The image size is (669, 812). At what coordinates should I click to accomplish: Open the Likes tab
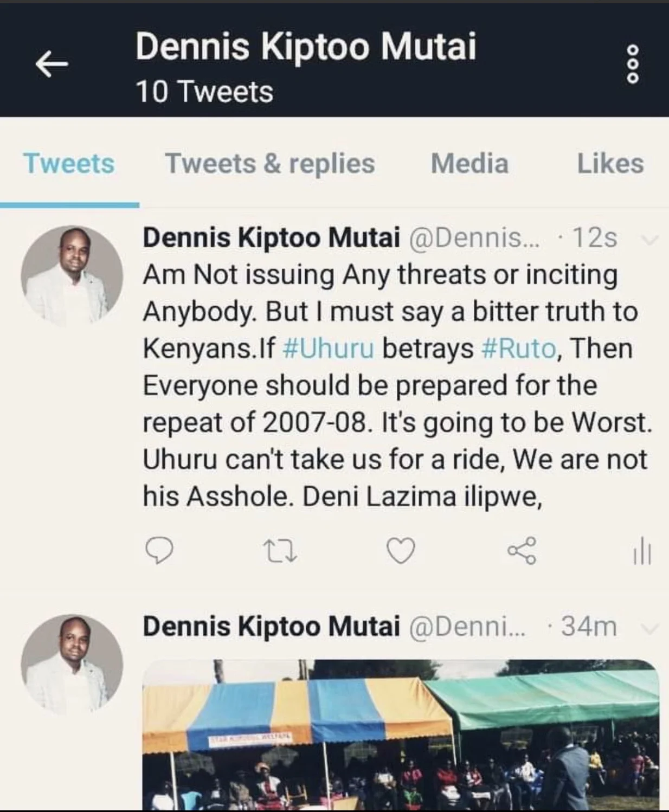[610, 164]
